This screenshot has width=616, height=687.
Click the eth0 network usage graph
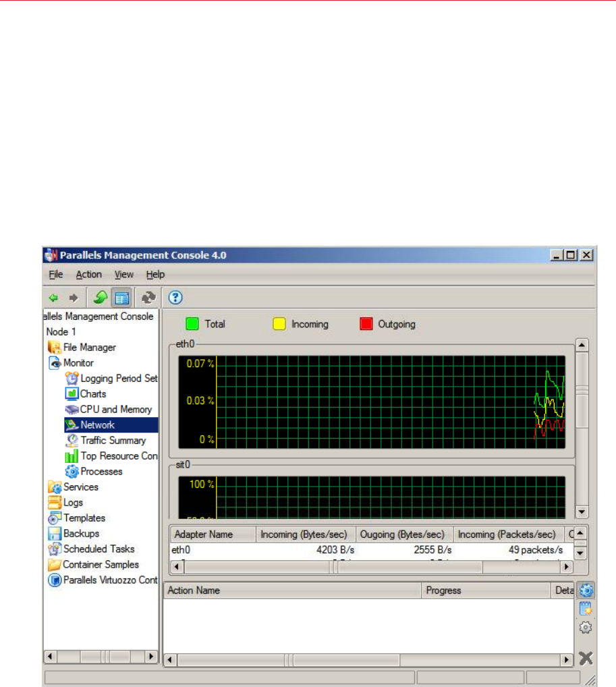pos(372,402)
